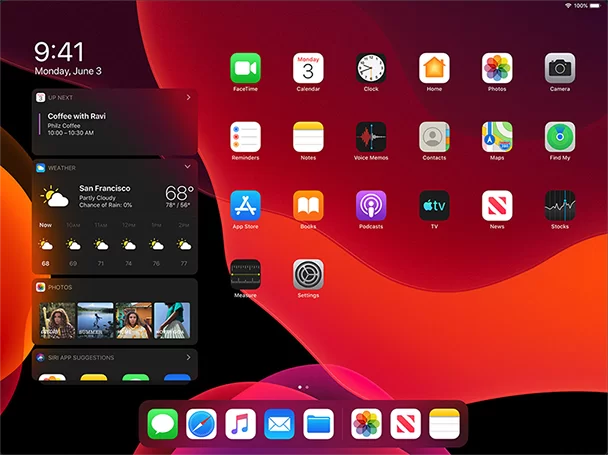Open Mail from the dock
The width and height of the screenshot is (608, 455).
tap(279, 424)
